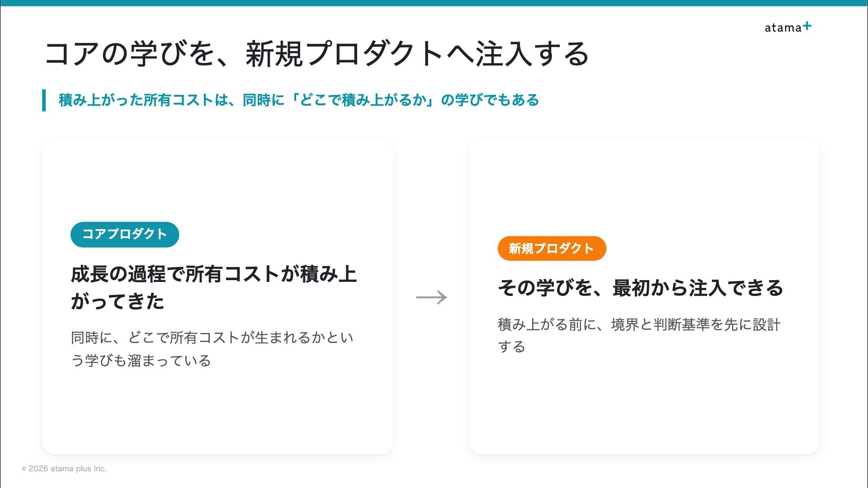This screenshot has width=868, height=488.
Task: Click the atama+ logo
Action: click(788, 27)
